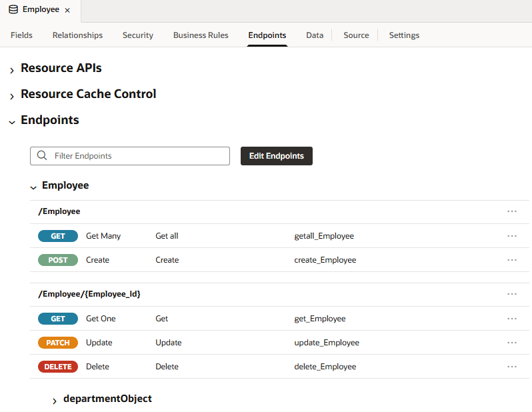Collapse the Endpoints section
The height and width of the screenshot is (412, 532).
(12, 122)
